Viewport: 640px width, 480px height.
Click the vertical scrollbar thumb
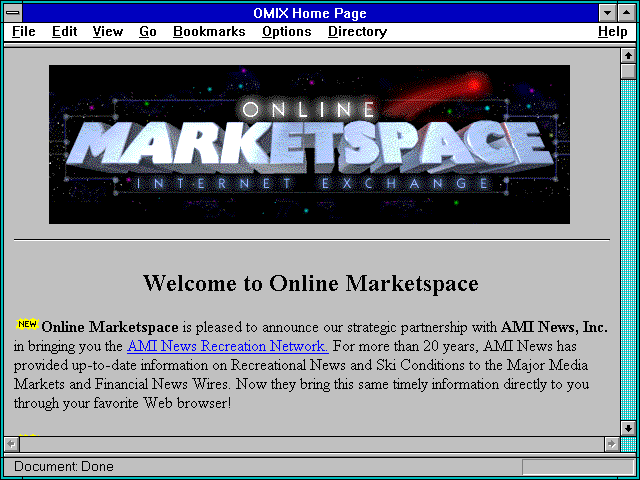628,71
